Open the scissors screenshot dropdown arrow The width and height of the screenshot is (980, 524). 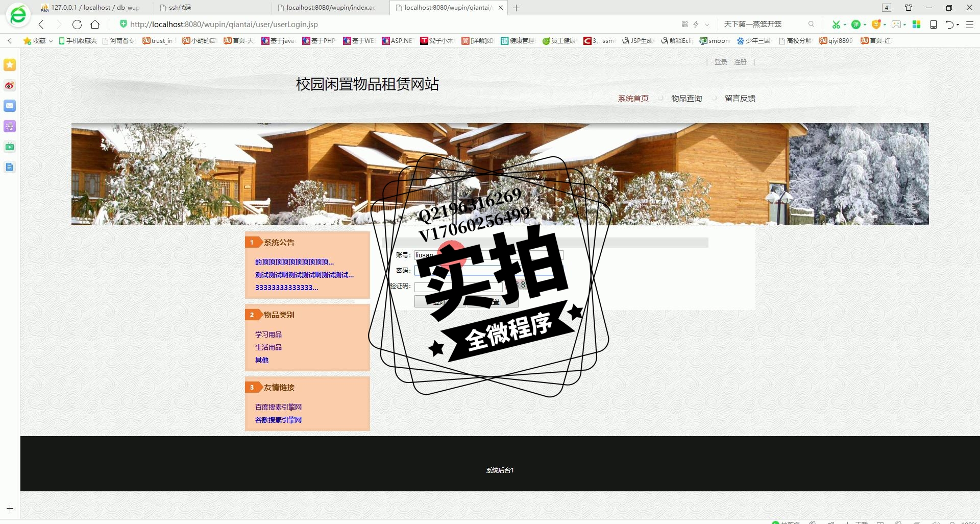click(x=845, y=25)
